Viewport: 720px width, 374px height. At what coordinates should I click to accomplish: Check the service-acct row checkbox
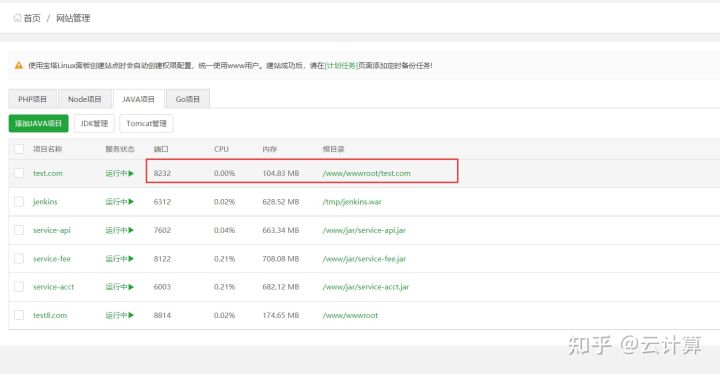pos(19,287)
